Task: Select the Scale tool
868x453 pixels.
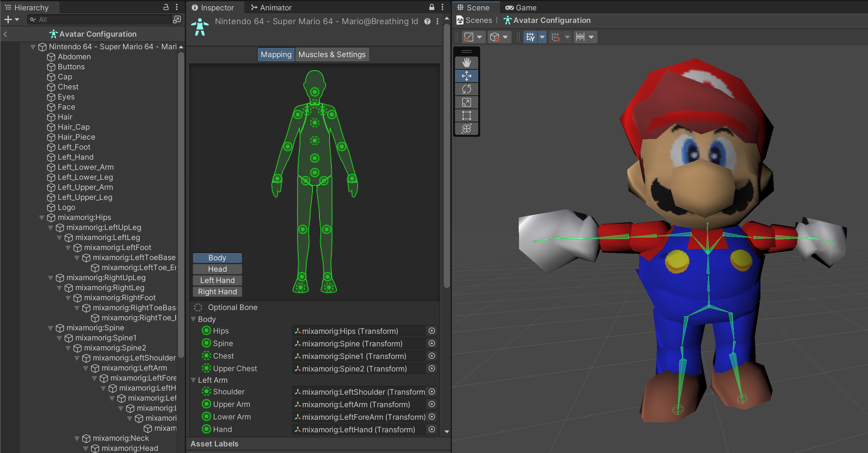Action: (x=466, y=102)
